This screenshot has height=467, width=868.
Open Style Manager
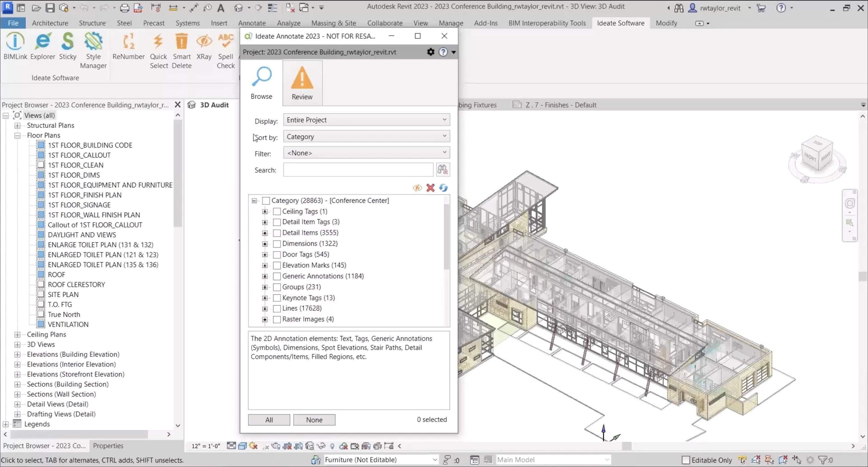pyautogui.click(x=93, y=51)
